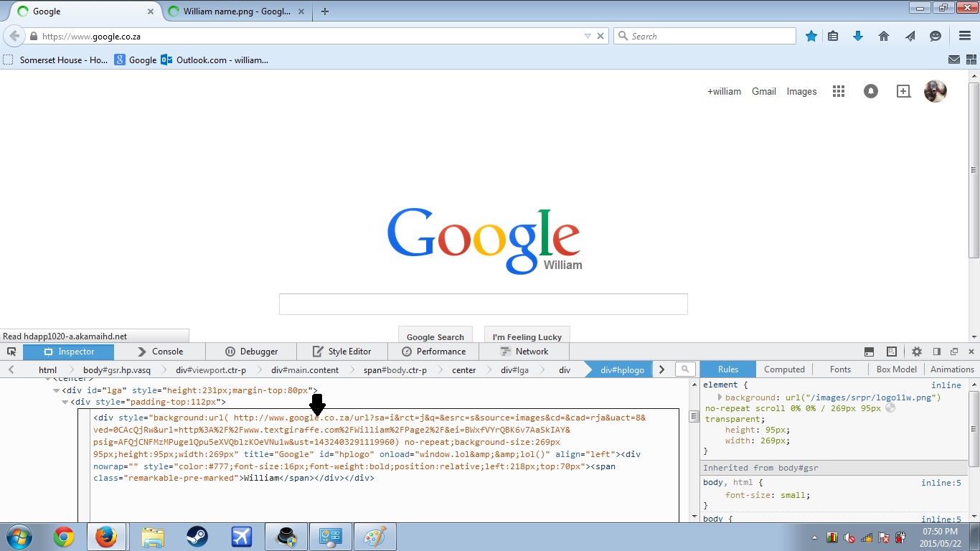This screenshot has width=980, height=551.
Task: Select body#gsr.hp.vasq breadcrumb
Action: pyautogui.click(x=117, y=370)
